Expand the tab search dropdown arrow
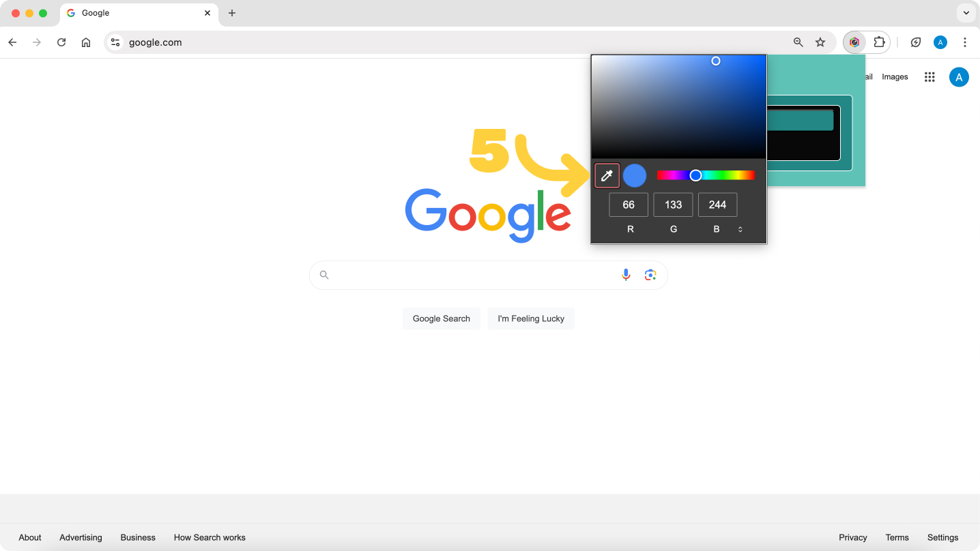The height and width of the screenshot is (551, 980). [966, 13]
